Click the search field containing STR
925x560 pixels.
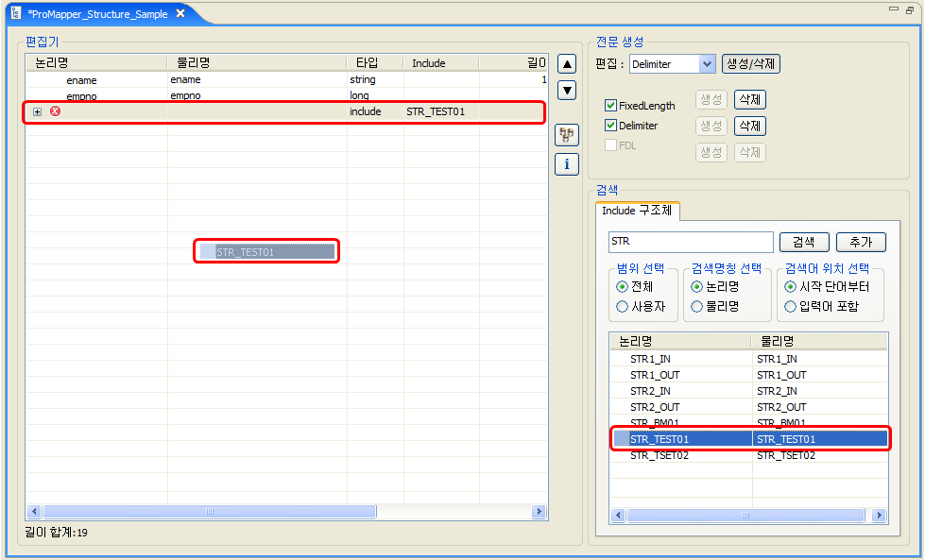tap(691, 242)
